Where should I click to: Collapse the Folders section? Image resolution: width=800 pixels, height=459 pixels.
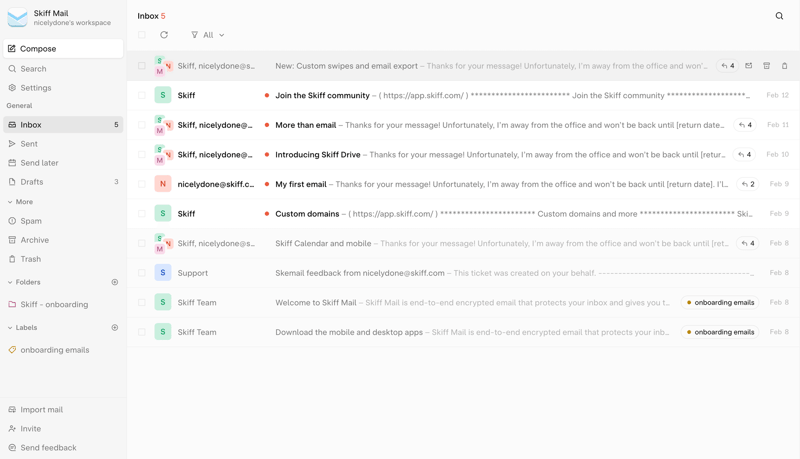(x=24, y=282)
